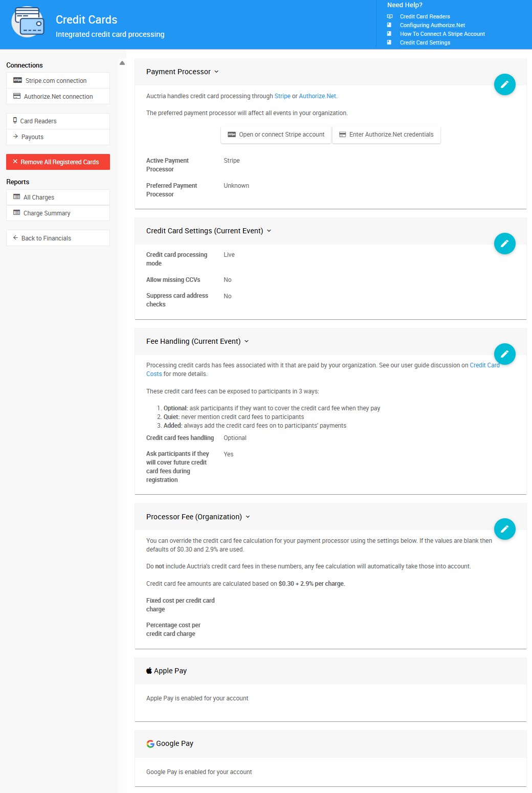Click the wallet icon in the header

[28, 22]
